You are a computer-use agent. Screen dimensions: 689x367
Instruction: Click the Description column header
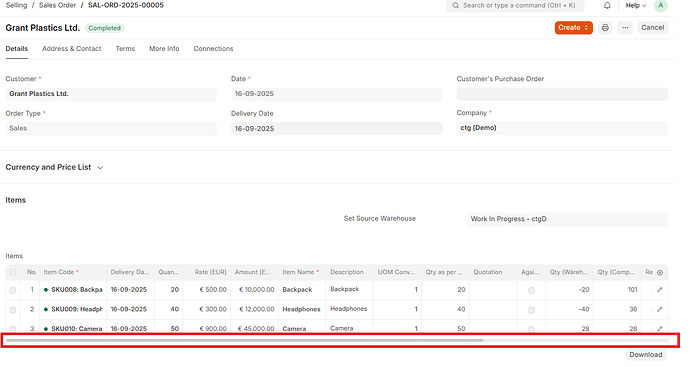coord(350,273)
